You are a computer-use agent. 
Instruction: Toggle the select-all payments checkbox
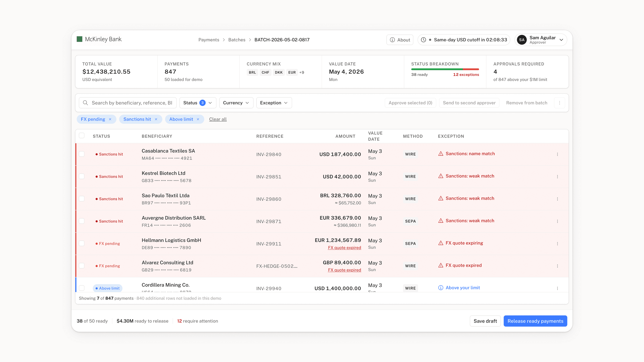82,136
